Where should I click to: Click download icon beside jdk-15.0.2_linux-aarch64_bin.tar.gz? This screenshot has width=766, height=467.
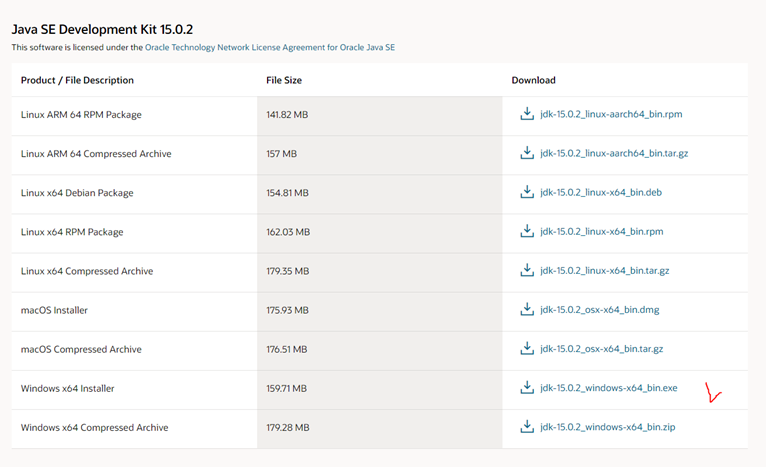point(527,153)
